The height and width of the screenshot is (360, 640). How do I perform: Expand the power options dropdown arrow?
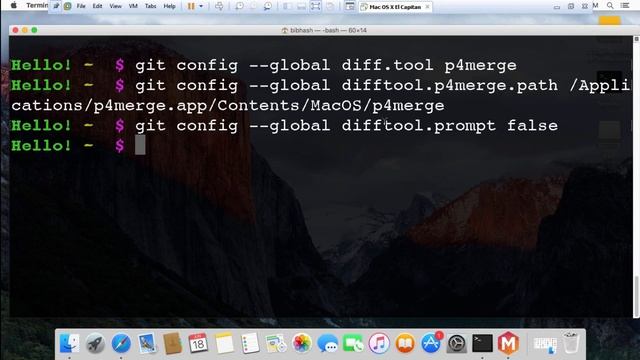click(201, 7)
